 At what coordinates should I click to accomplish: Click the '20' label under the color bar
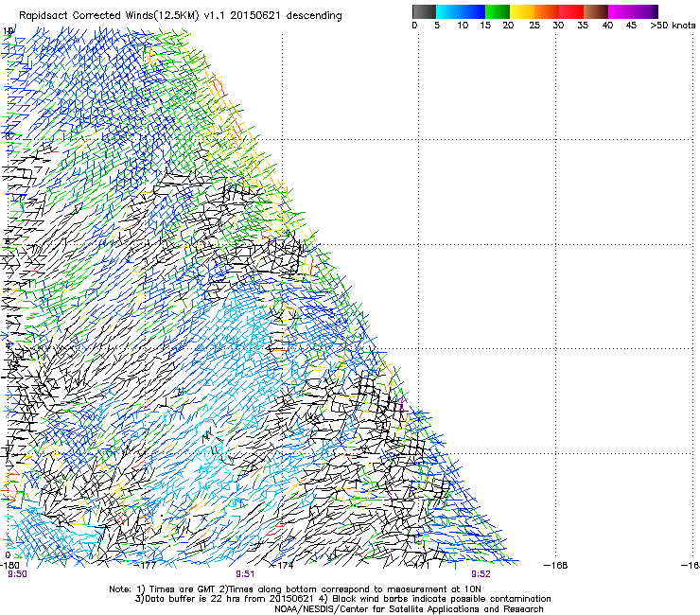pos(508,26)
